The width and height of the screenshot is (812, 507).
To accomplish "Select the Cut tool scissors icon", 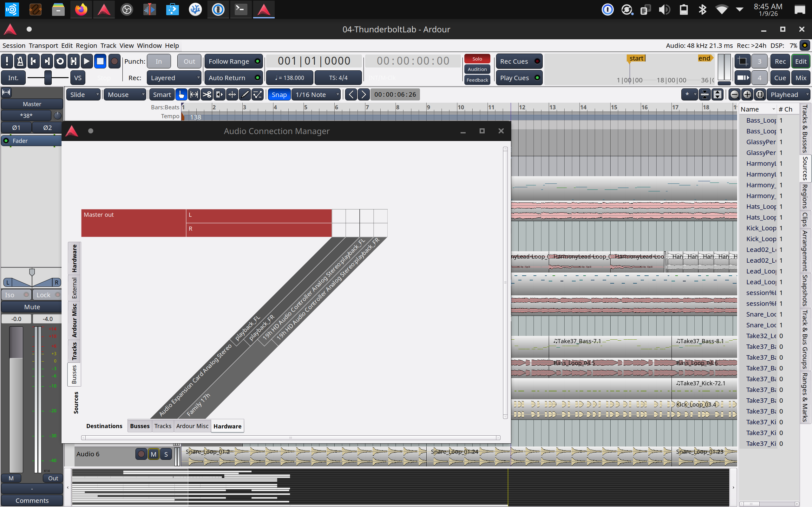I will [x=207, y=94].
